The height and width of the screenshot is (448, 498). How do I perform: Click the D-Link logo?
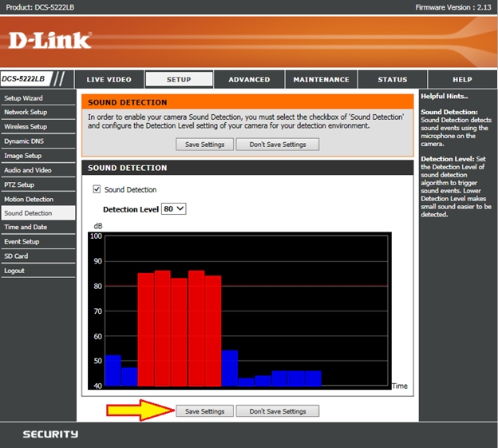(50, 40)
